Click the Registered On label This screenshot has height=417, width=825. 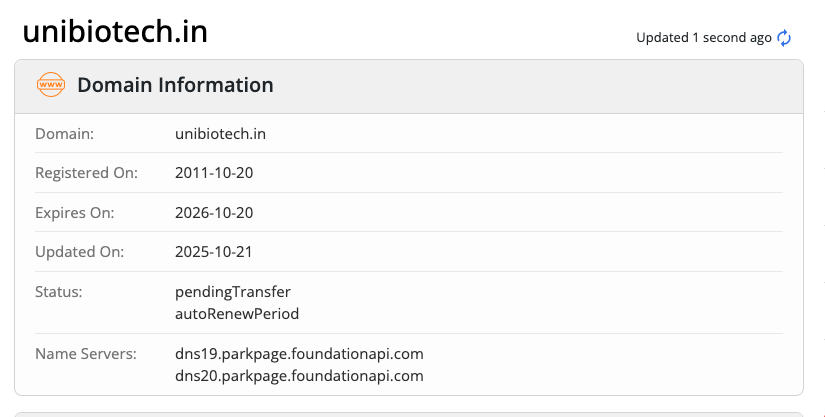coord(86,172)
